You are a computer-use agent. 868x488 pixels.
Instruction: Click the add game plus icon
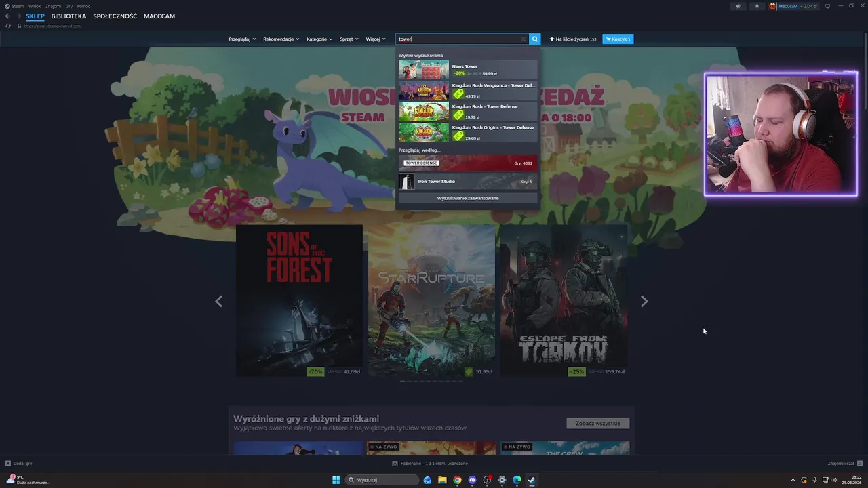pyautogui.click(x=8, y=464)
